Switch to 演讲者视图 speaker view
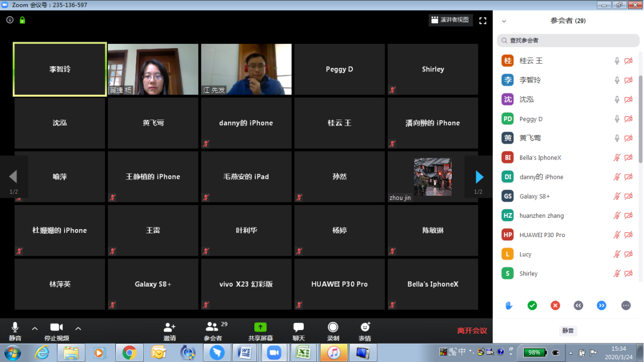This screenshot has height=362, width=644. [450, 20]
